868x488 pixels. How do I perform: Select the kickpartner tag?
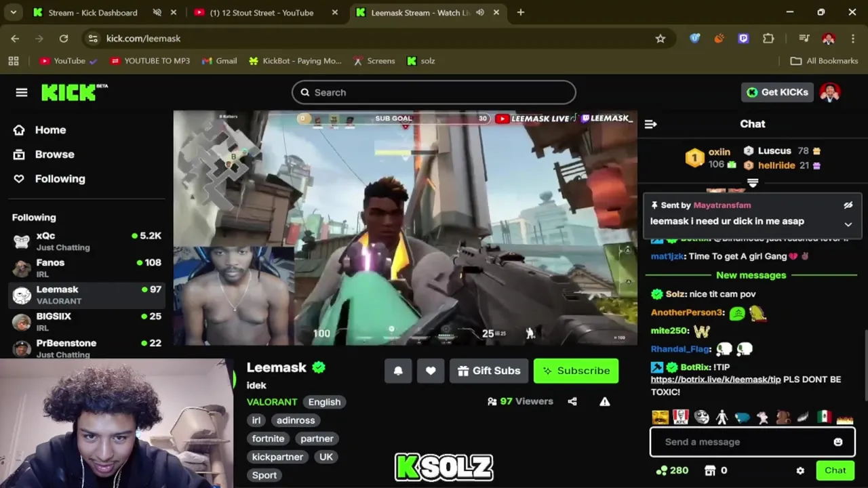pyautogui.click(x=277, y=457)
